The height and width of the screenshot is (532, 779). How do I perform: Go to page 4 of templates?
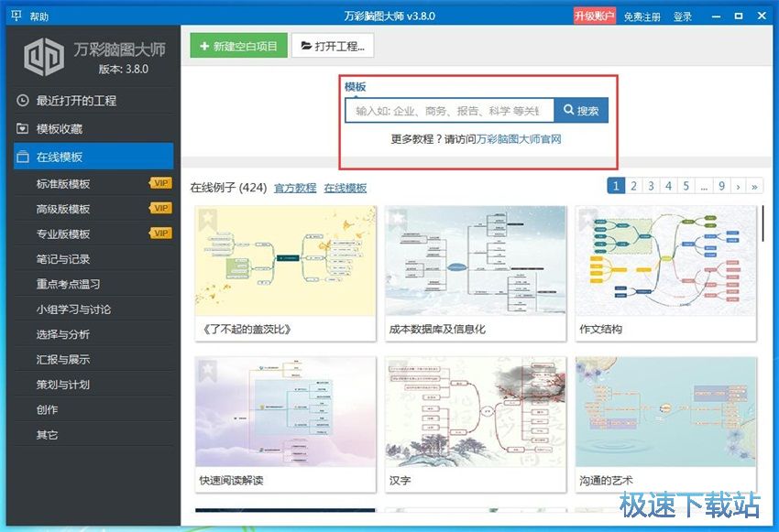pyautogui.click(x=669, y=186)
